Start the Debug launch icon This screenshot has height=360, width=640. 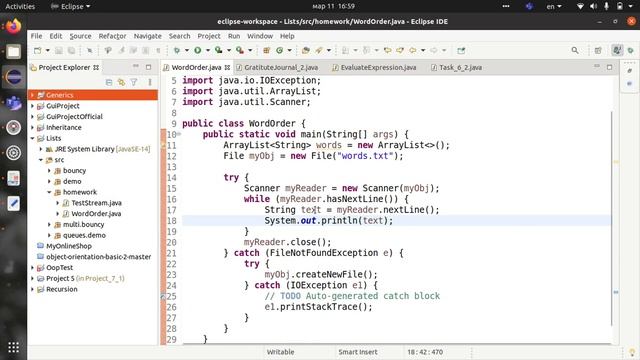point(177,51)
